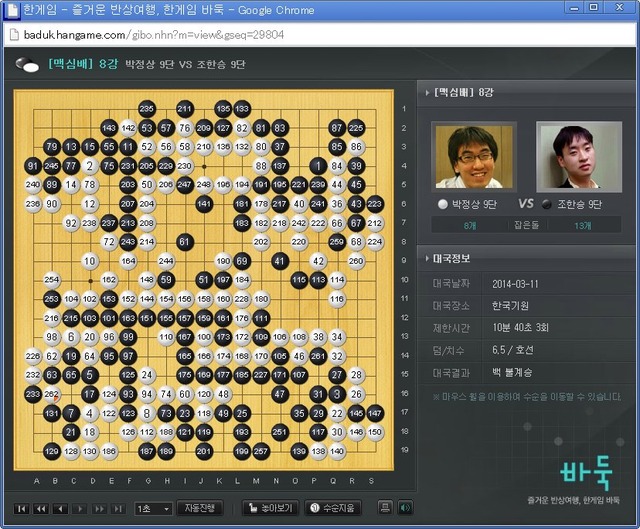This screenshot has width=640, height=529.
Task: Click the photo of 박정상 9단
Action: pyautogui.click(x=474, y=157)
